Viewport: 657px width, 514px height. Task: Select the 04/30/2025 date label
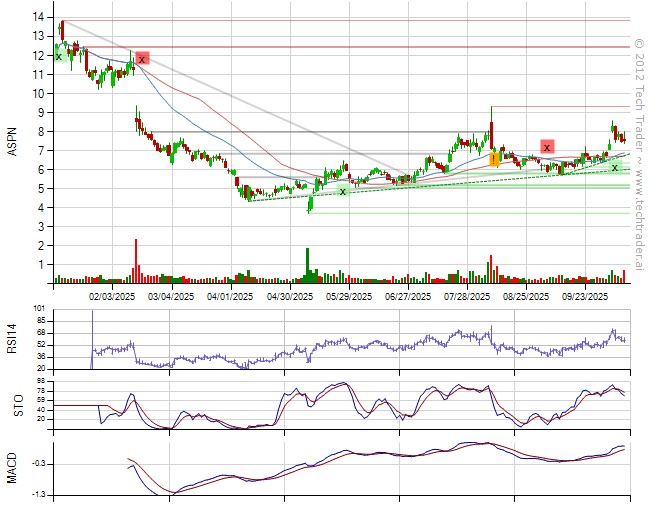(x=289, y=296)
